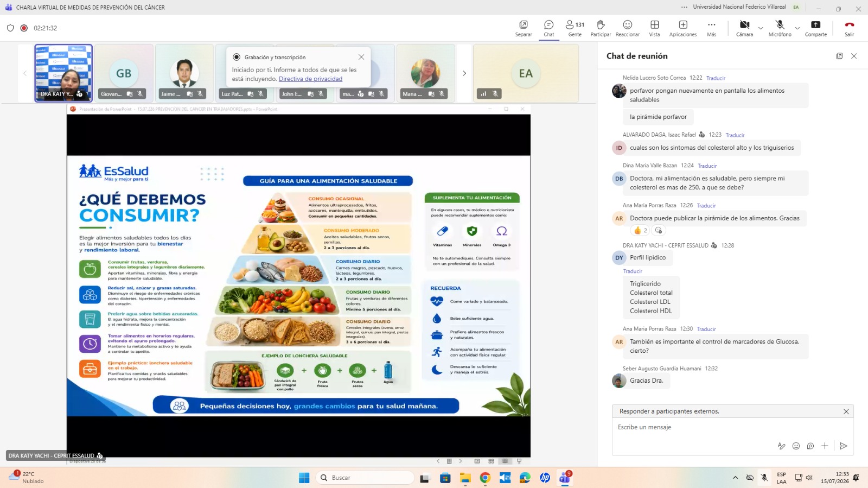This screenshot has width=868, height=488.
Task: Toggle the Cámara on or off
Action: [x=744, y=28]
